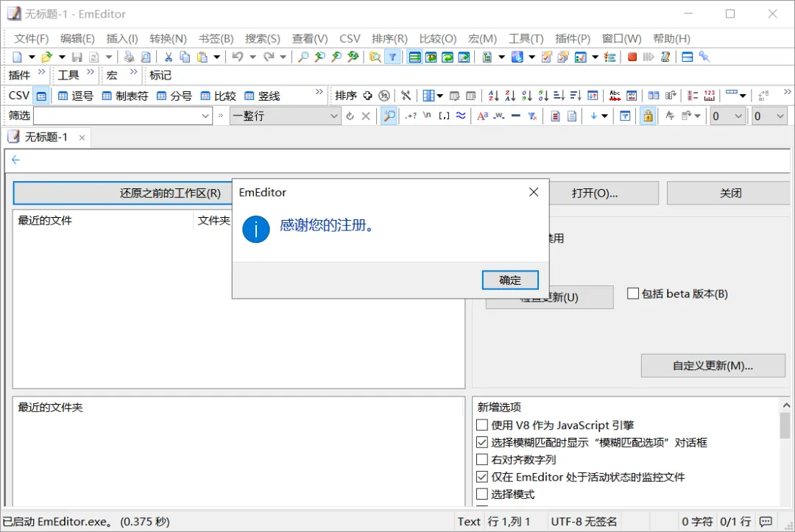This screenshot has width=795, height=532.
Task: Click the Match Case Aa filter icon
Action: pyautogui.click(x=483, y=116)
